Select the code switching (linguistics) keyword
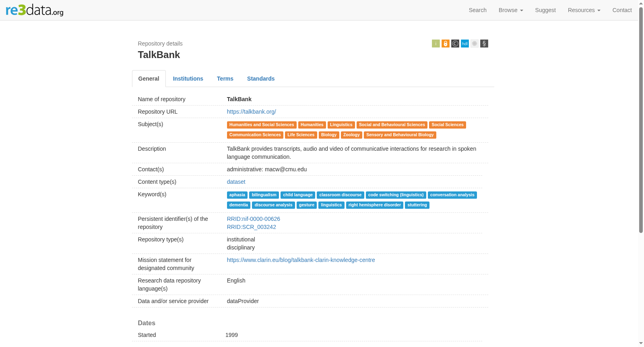 point(396,195)
